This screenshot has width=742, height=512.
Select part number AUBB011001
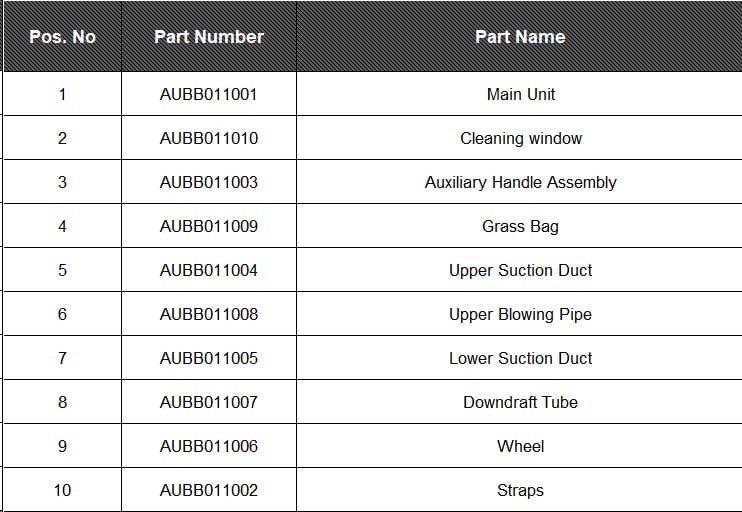[208, 94]
